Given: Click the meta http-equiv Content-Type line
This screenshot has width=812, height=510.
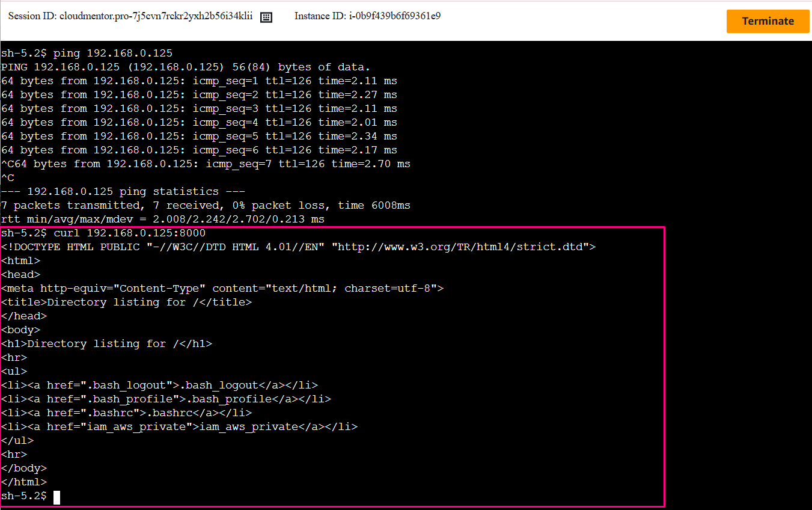Looking at the screenshot, I should [x=222, y=288].
